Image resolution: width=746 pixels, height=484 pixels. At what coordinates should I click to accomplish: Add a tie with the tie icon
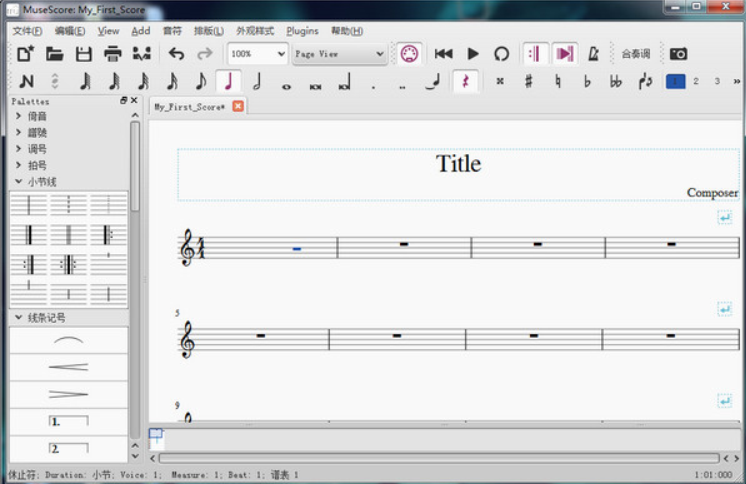click(x=432, y=82)
